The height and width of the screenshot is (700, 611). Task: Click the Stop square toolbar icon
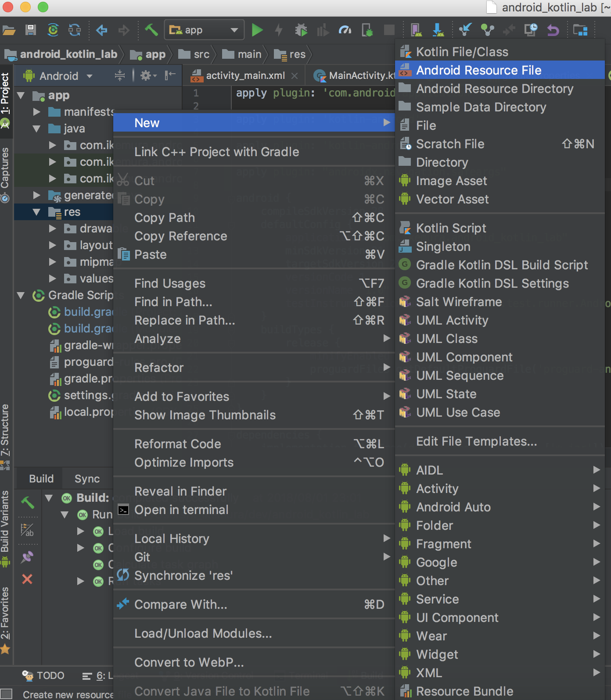click(389, 30)
